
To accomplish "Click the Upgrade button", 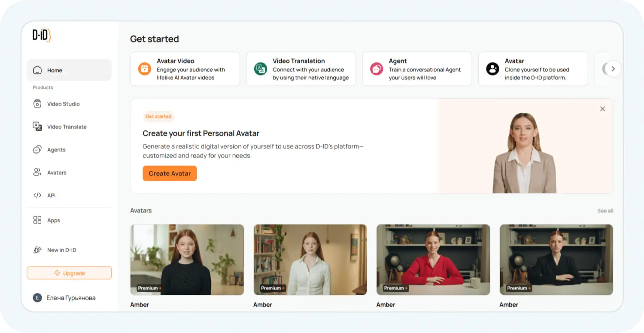I will (x=69, y=273).
